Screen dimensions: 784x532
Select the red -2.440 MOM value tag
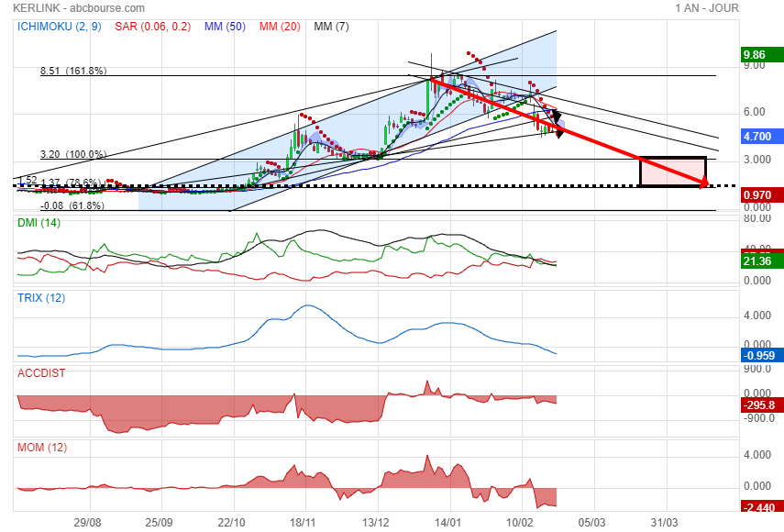762,507
